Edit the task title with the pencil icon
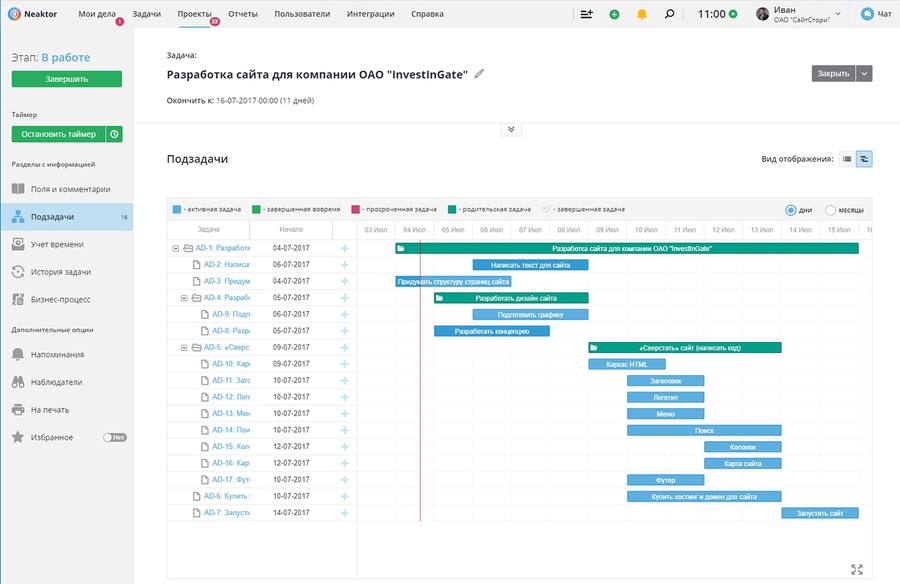The height and width of the screenshot is (584, 900). pos(479,73)
